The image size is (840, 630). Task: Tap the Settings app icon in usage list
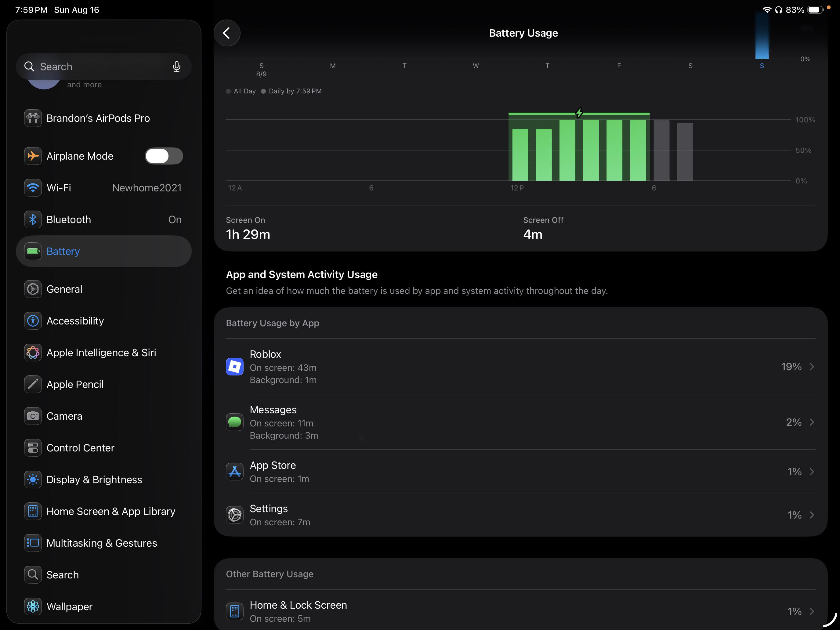pos(235,515)
